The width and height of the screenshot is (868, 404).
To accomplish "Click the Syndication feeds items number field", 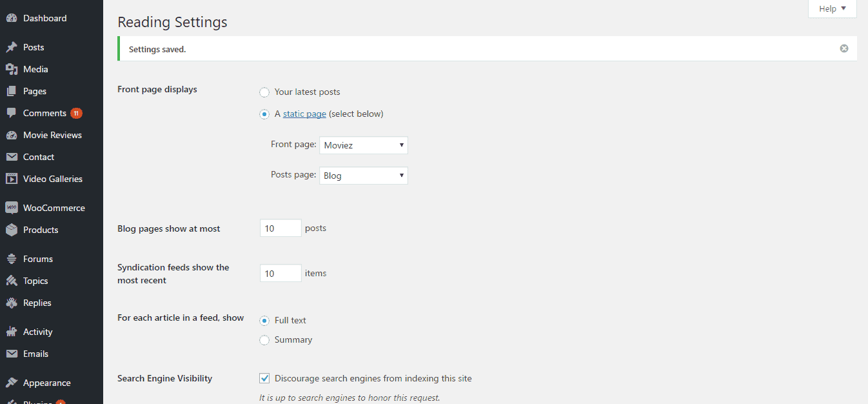I will (x=281, y=274).
